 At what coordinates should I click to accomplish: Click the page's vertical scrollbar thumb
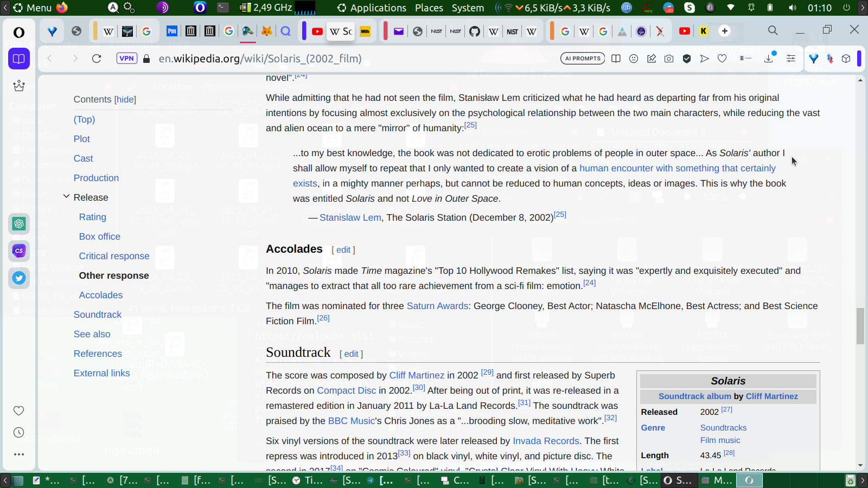[x=860, y=325]
